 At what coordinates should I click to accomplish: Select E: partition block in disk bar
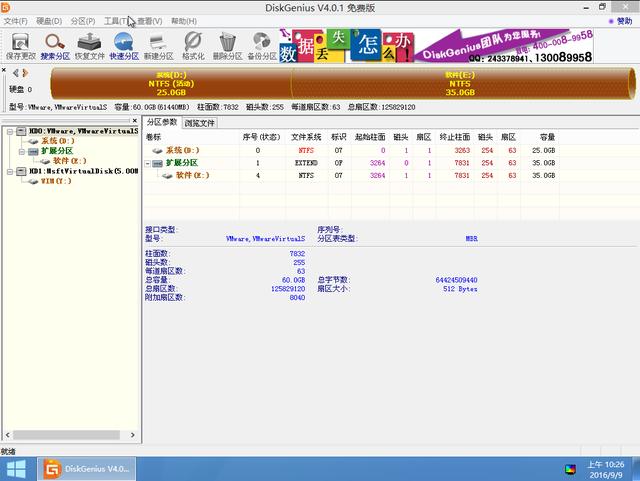[x=460, y=84]
